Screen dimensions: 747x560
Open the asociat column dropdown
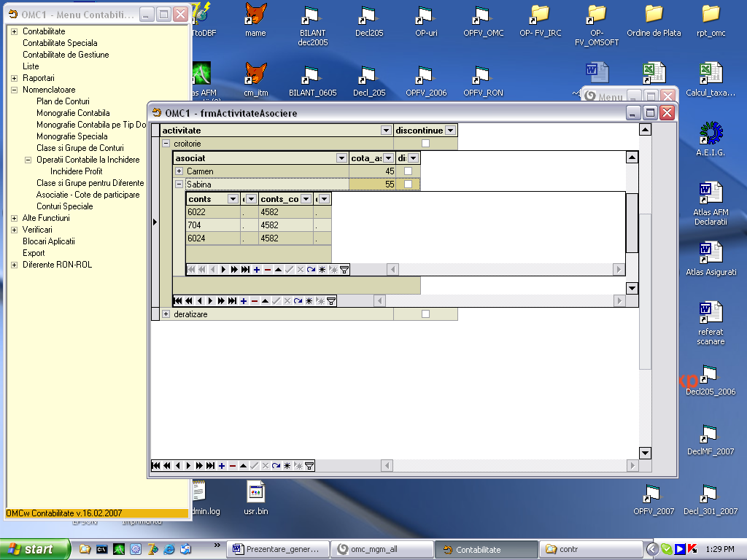point(341,158)
